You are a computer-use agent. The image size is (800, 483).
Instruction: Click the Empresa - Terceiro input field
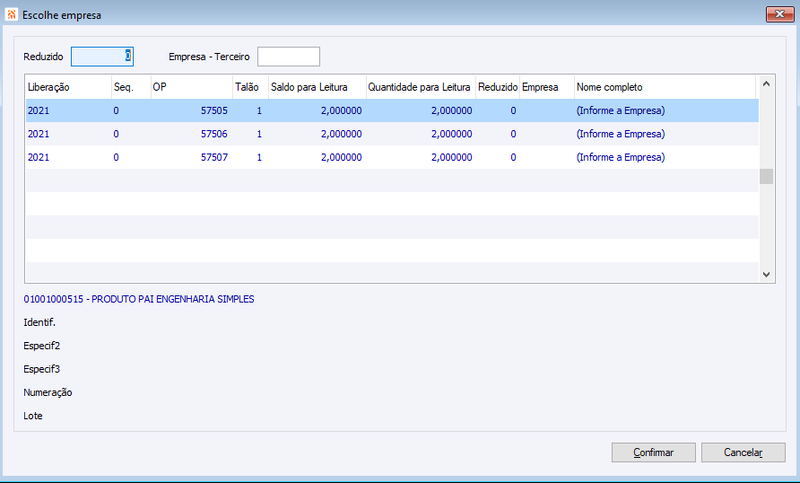coord(288,56)
